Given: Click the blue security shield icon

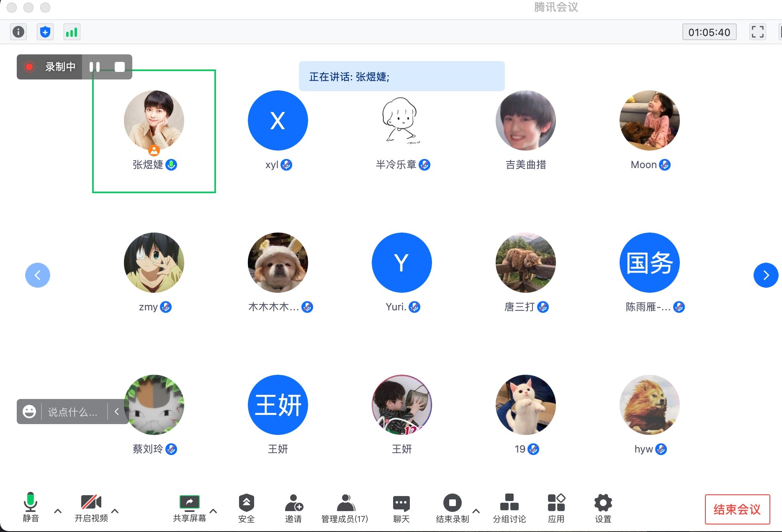Looking at the screenshot, I should tap(45, 32).
